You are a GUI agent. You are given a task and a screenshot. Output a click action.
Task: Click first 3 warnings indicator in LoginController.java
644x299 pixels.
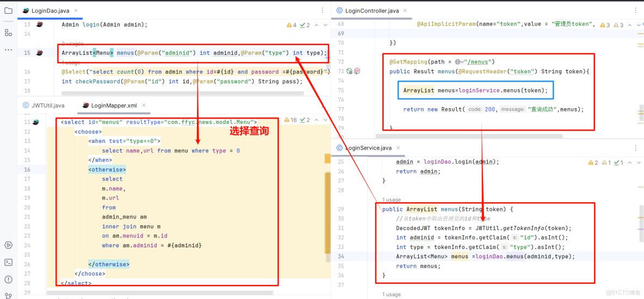point(605,25)
